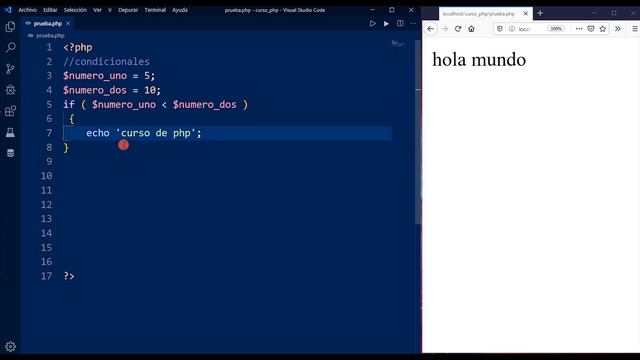Close the prueba.php editor tab
This screenshot has height=360, width=640.
point(68,24)
